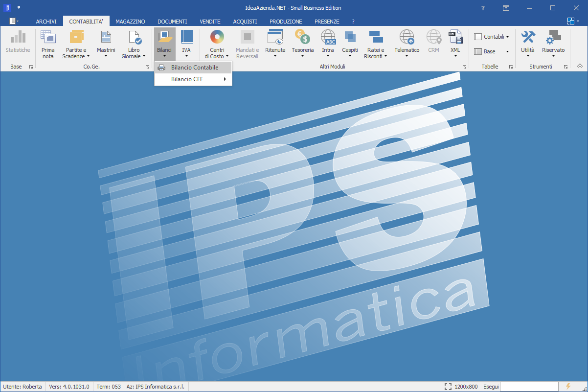The image size is (588, 392).
Task: Select the CONTABILITA' tab
Action: [86, 22]
